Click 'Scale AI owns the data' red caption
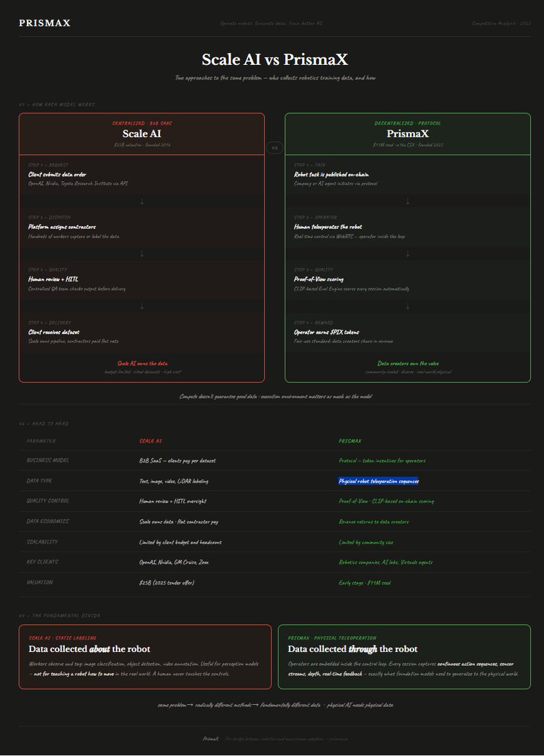This screenshot has width=544, height=756. (x=142, y=364)
